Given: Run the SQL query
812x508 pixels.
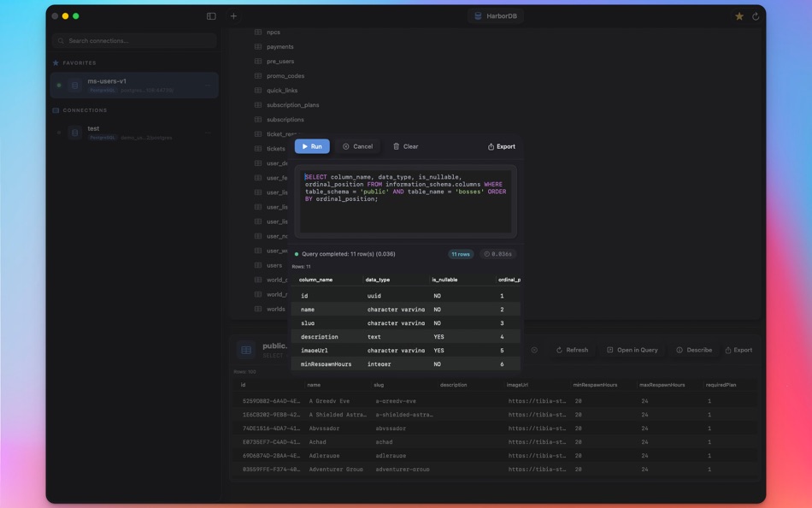Looking at the screenshot, I should pyautogui.click(x=311, y=145).
